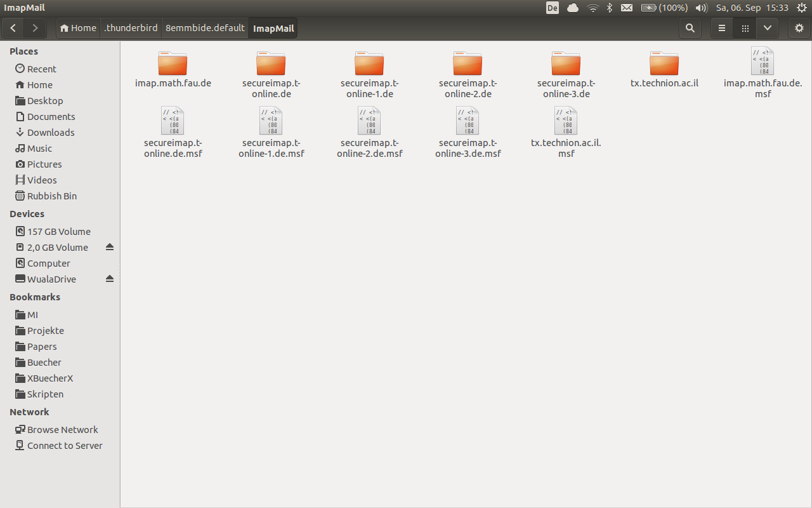Select the tx.technion.ac.il folder icon

tap(664, 65)
